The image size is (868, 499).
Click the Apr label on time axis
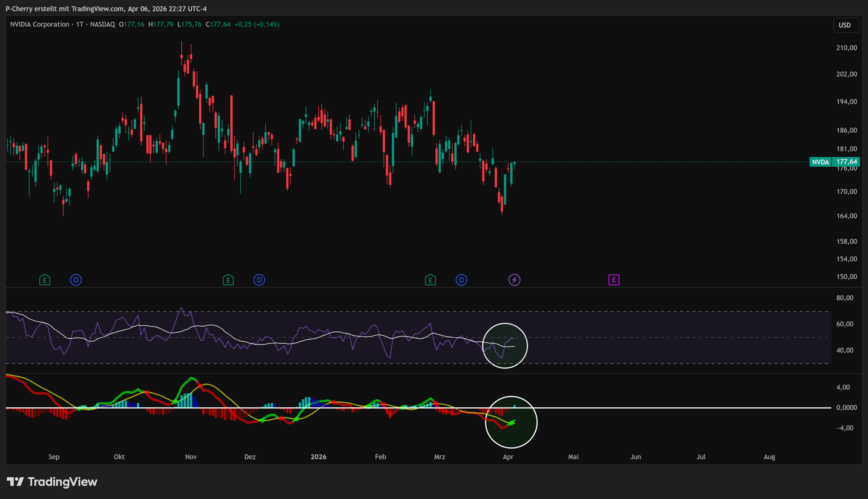(x=508, y=457)
